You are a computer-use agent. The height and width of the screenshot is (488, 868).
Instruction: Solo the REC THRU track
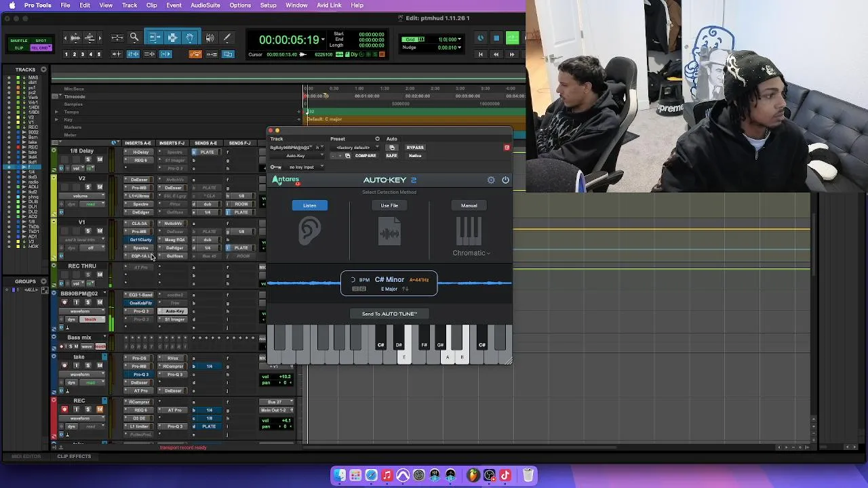pyautogui.click(x=87, y=274)
